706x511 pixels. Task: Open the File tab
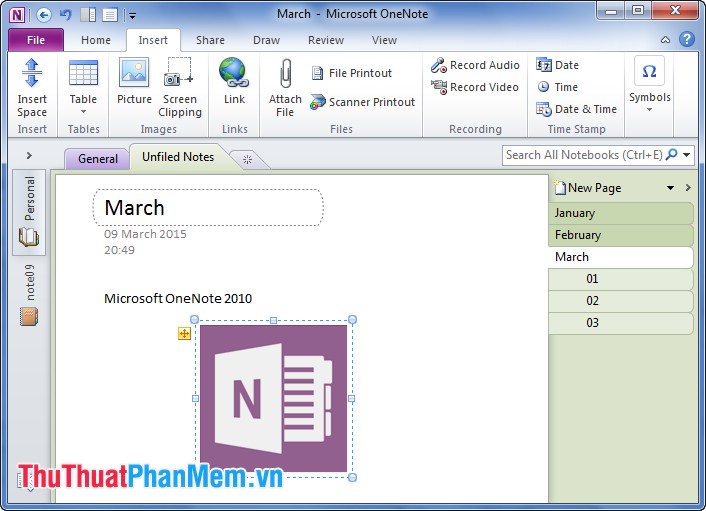click(x=36, y=40)
